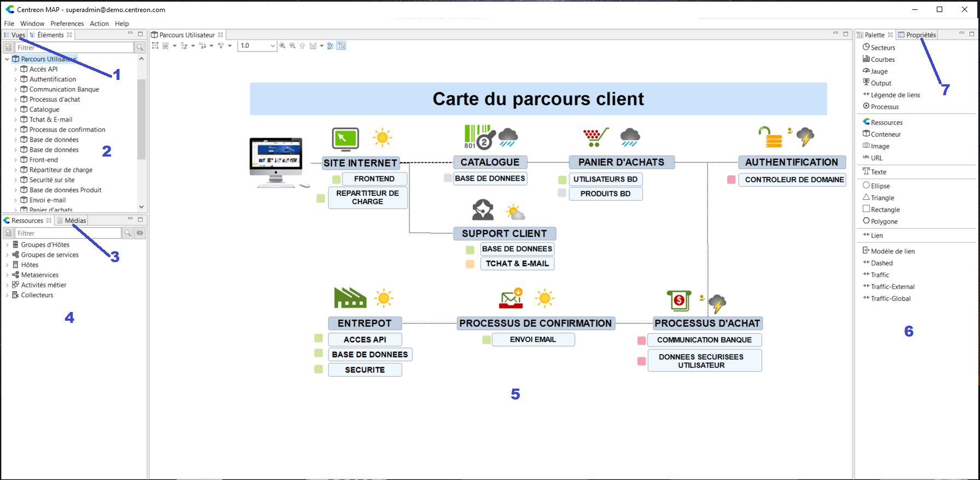Image resolution: width=980 pixels, height=480 pixels.
Task: Toggle the hidden resources eye icon
Action: tap(140, 233)
